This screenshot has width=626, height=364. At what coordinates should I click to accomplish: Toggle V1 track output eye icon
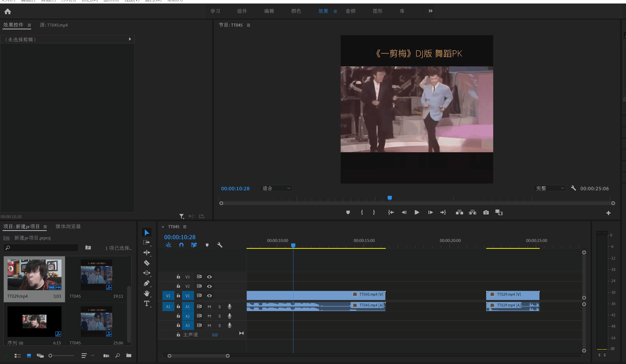(x=209, y=296)
